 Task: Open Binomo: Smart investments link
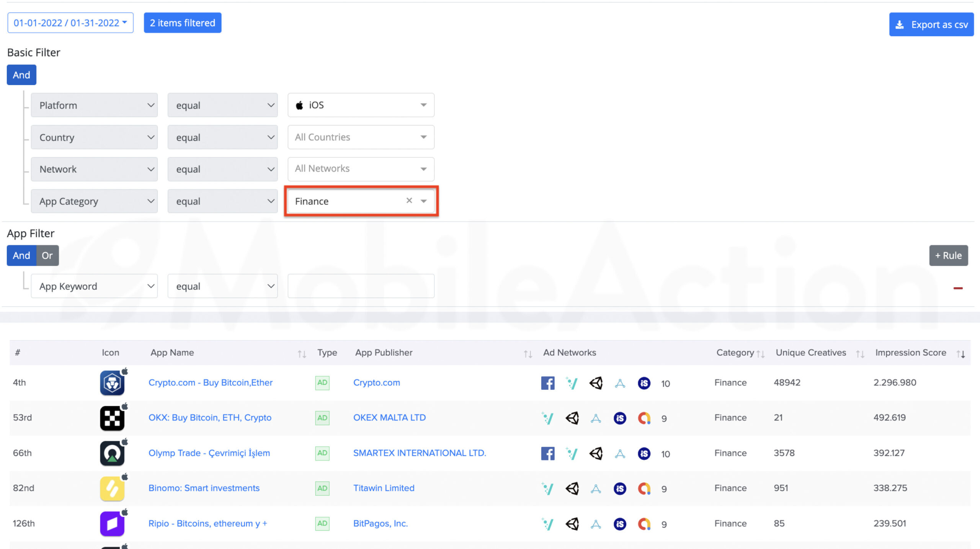point(204,488)
